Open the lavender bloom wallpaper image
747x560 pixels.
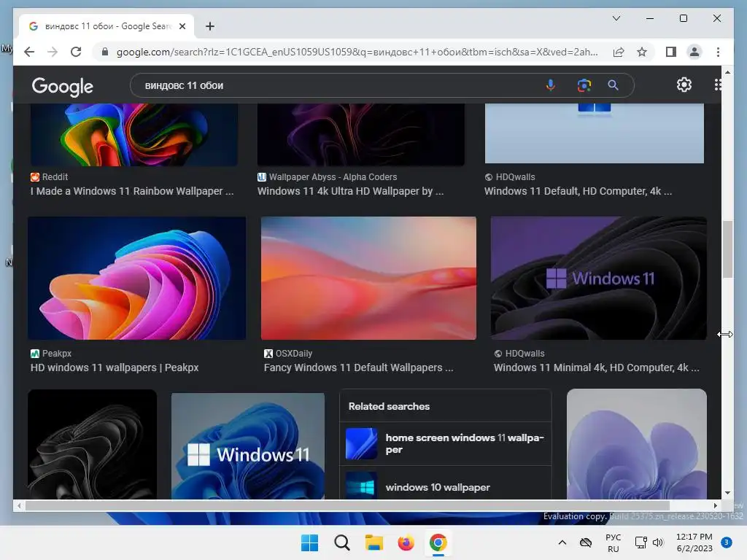636,444
